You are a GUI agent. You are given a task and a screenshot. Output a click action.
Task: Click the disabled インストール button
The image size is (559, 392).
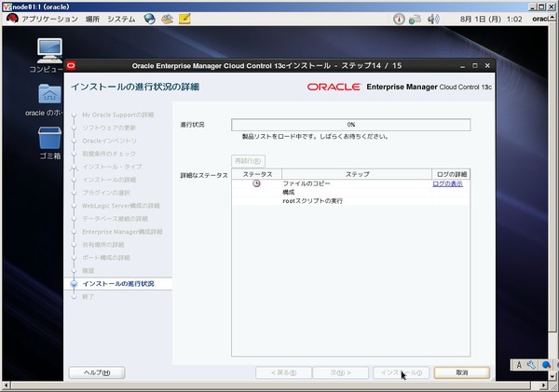(401, 372)
